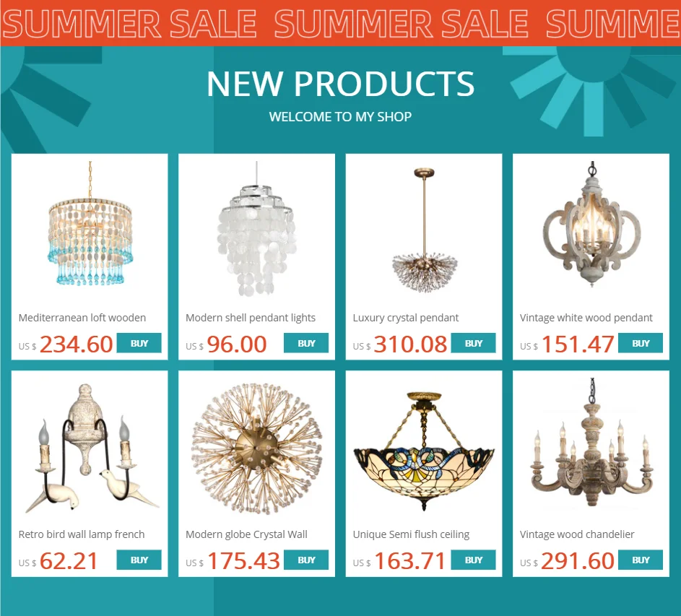Click BUY for the 175.43 globe light
Viewport: 681px width, 616px height.
point(306,560)
